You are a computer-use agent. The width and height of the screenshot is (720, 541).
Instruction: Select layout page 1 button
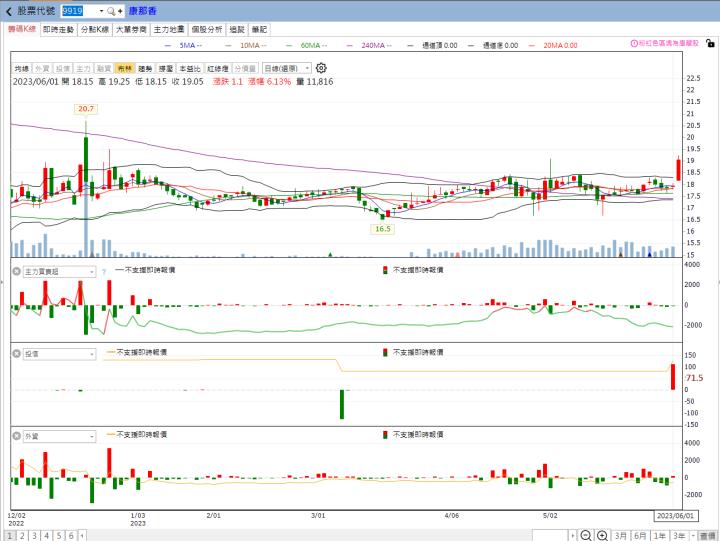pyautogui.click(x=10, y=535)
